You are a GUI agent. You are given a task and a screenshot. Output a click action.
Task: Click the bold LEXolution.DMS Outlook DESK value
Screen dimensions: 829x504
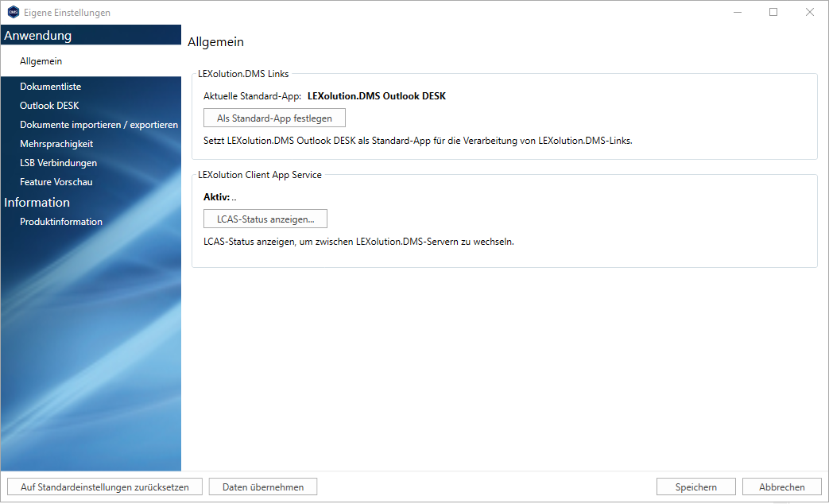point(377,96)
